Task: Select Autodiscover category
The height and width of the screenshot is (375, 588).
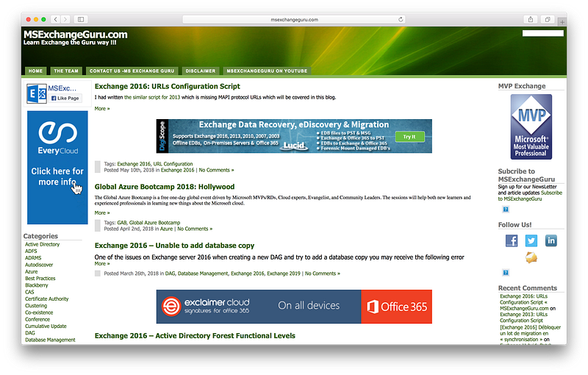Action: coord(39,265)
